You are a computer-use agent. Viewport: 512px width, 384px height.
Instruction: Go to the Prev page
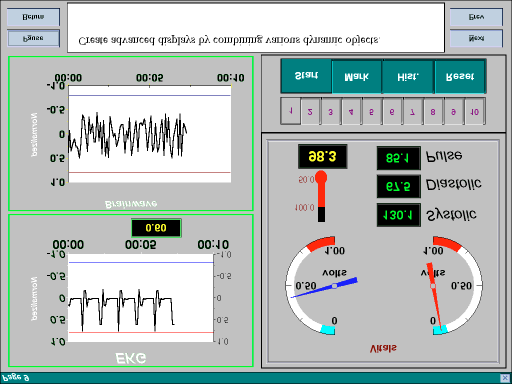point(476,17)
